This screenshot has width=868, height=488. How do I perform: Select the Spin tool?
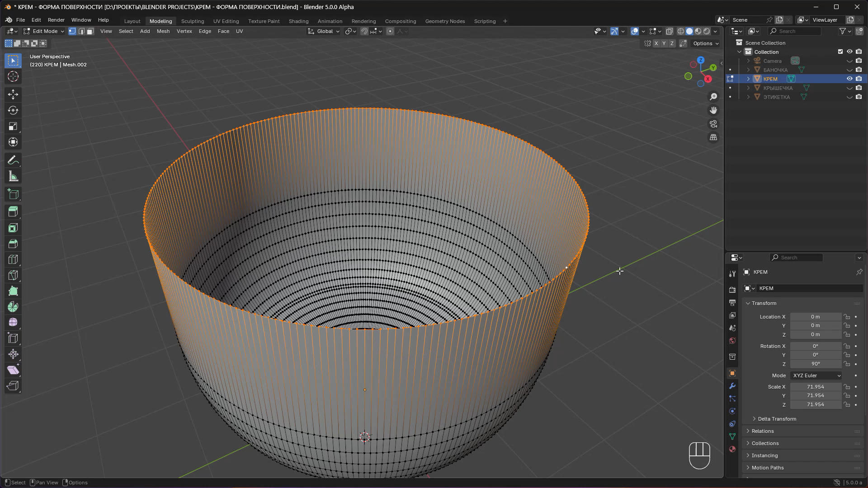(x=13, y=307)
